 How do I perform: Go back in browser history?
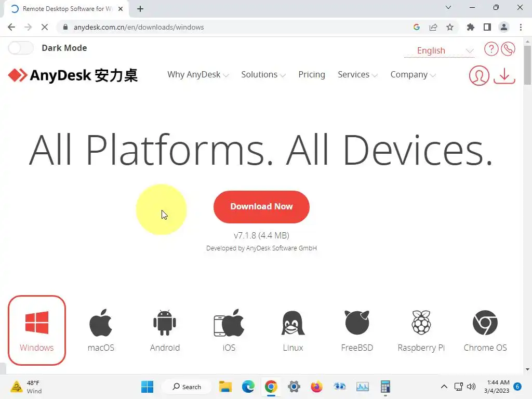[x=11, y=27]
